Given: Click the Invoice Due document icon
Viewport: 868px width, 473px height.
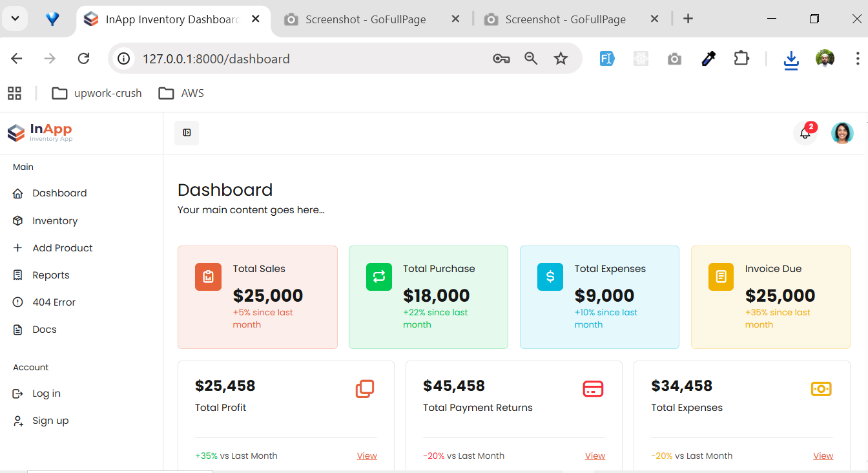Looking at the screenshot, I should coord(721,277).
